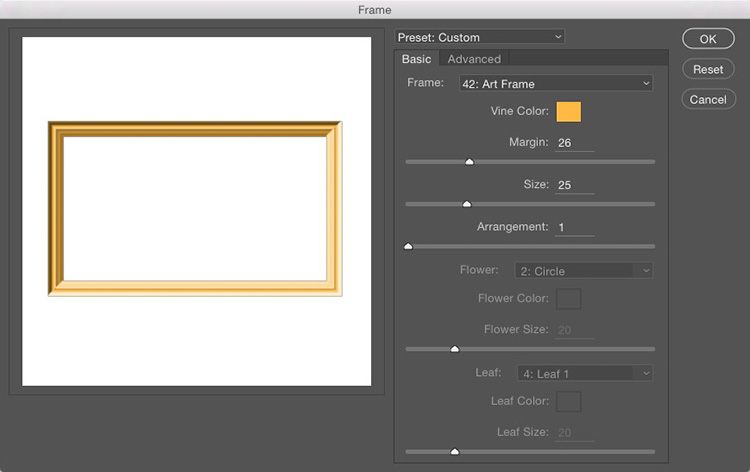Open the Preset: Custom dropdown
Image resolution: width=750 pixels, height=472 pixels.
(480, 37)
